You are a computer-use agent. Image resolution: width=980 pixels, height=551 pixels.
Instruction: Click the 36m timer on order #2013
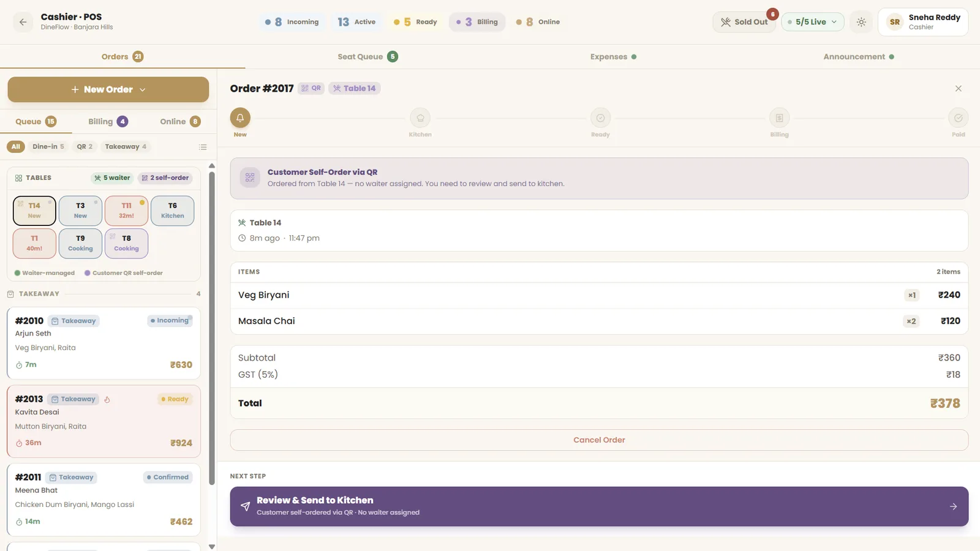(x=29, y=443)
